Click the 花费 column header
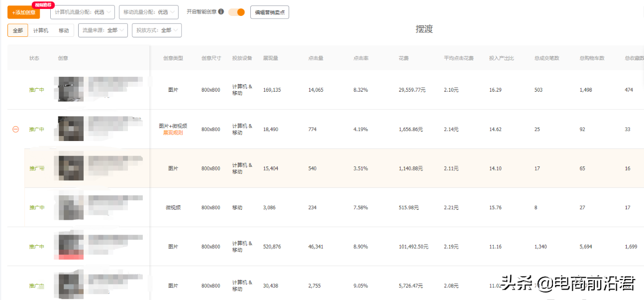This screenshot has width=644, height=300. pos(403,58)
